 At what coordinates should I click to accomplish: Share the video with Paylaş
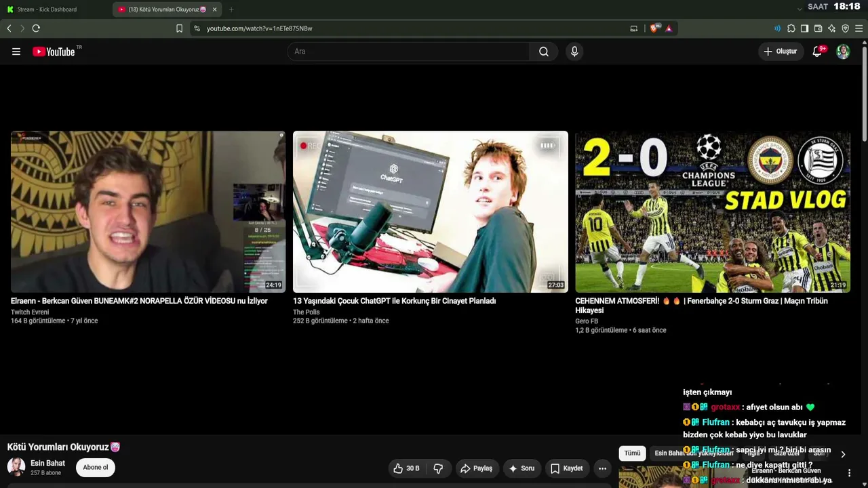point(476,468)
